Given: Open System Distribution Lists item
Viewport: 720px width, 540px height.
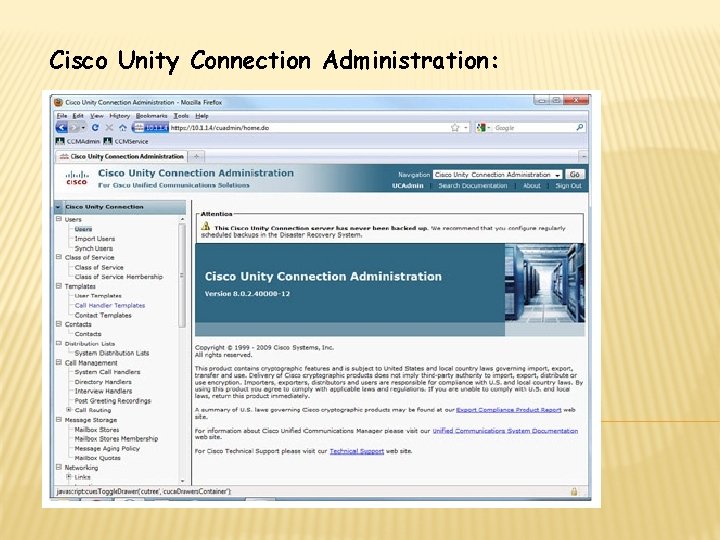Looking at the screenshot, I should [x=112, y=353].
